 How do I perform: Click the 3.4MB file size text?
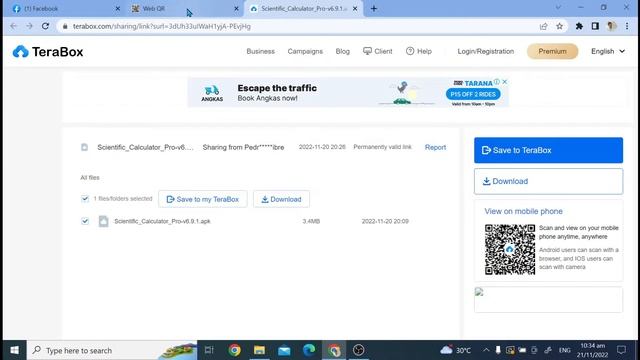point(311,221)
